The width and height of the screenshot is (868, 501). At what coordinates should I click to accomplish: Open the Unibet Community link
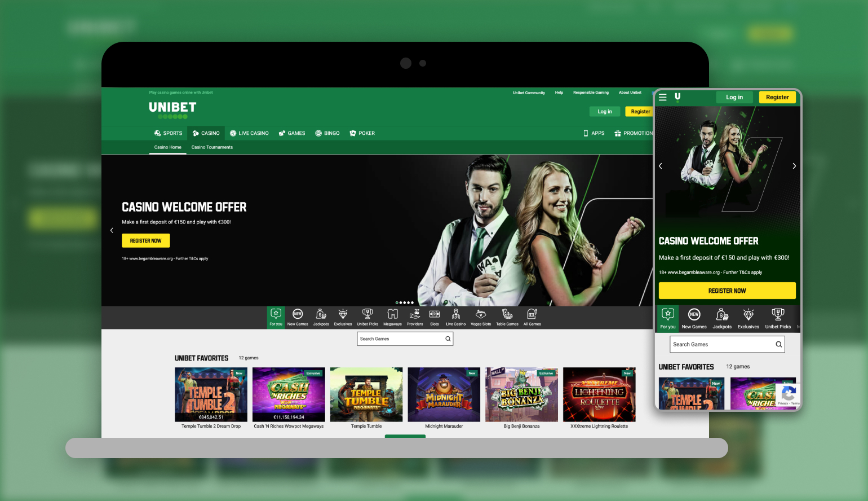(x=529, y=93)
